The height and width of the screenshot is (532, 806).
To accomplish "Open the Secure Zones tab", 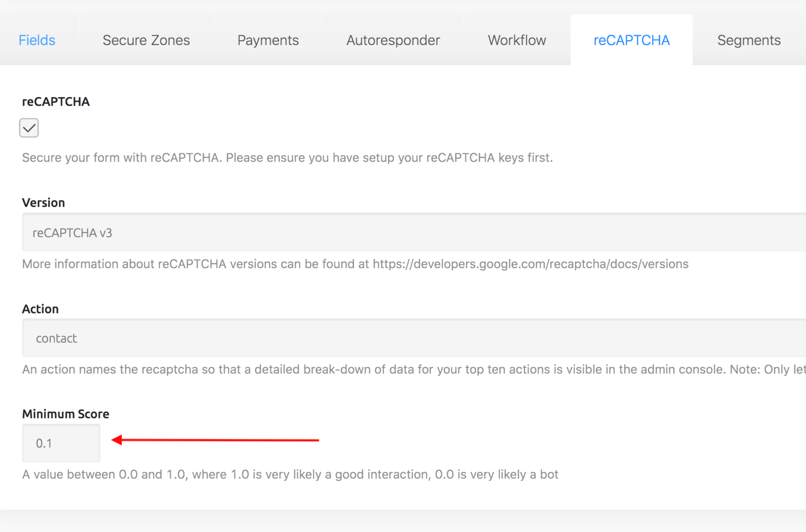I will click(x=146, y=40).
